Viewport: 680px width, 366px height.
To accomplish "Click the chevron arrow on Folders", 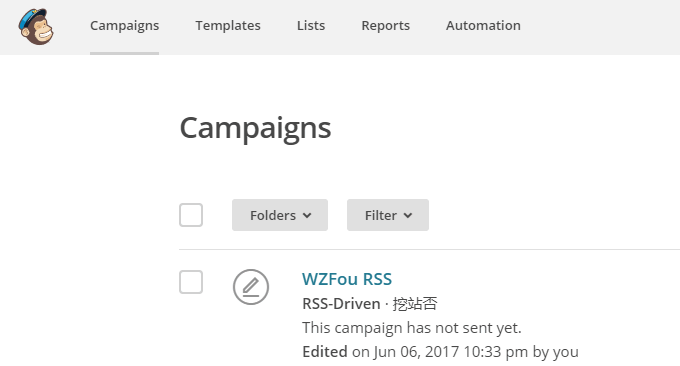I will tap(307, 216).
